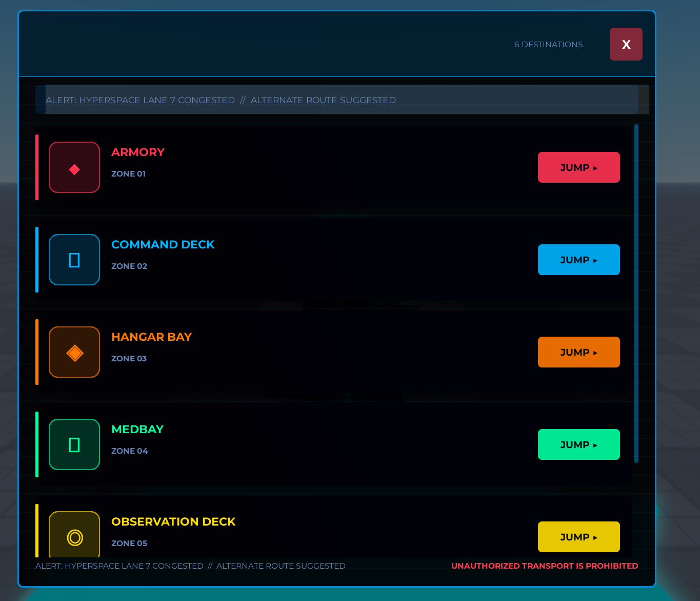Select the MEDBAY destination name
The width and height of the screenshot is (700, 601).
point(137,430)
